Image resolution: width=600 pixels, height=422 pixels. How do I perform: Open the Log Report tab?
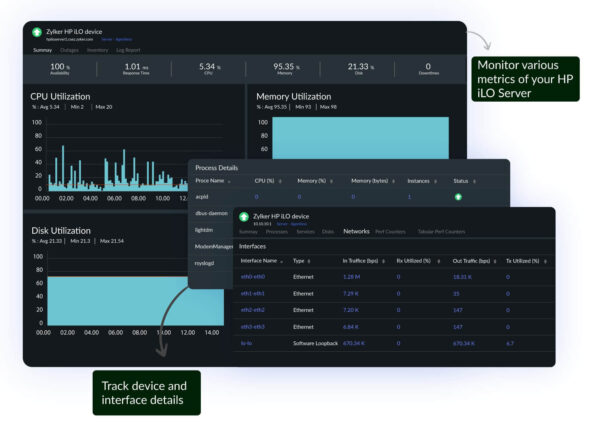point(128,50)
